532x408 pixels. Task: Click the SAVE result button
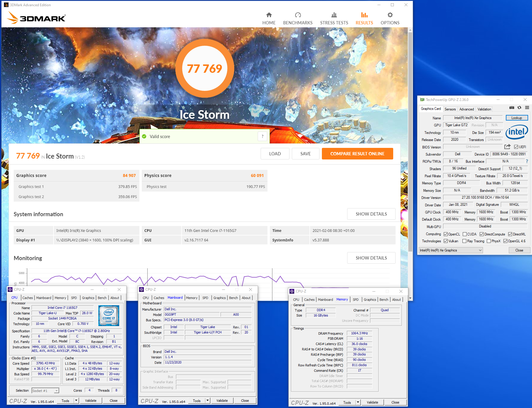tap(306, 154)
